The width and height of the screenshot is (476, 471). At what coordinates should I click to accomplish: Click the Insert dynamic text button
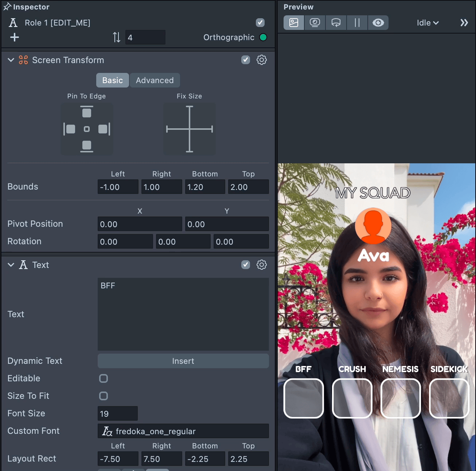coord(183,361)
